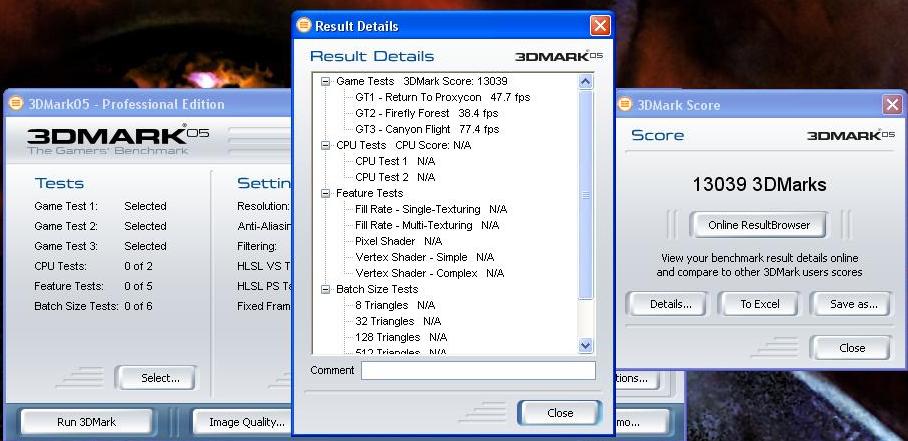Click the results list scroll down arrow
The width and height of the screenshot is (908, 441).
[x=585, y=346]
